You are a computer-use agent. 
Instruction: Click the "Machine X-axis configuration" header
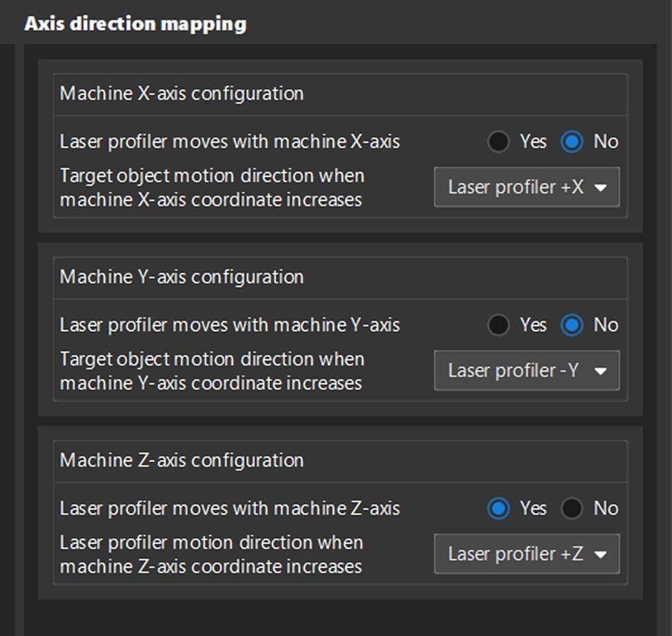pos(182,93)
